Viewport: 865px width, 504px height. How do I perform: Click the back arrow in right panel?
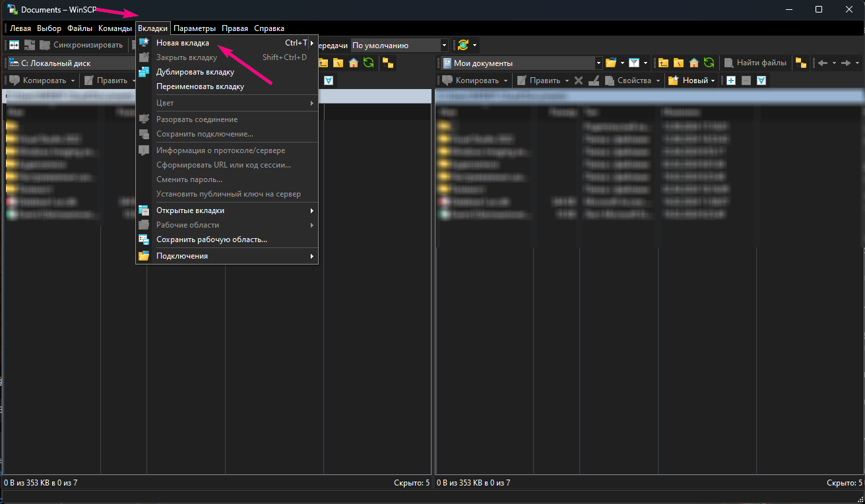(823, 63)
